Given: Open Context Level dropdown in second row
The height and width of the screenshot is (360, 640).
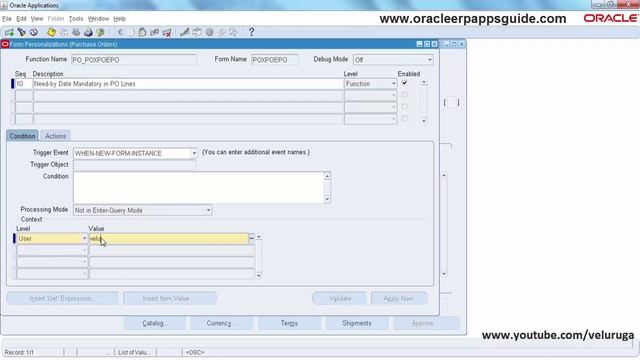Looking at the screenshot, I should pyautogui.click(x=84, y=250).
